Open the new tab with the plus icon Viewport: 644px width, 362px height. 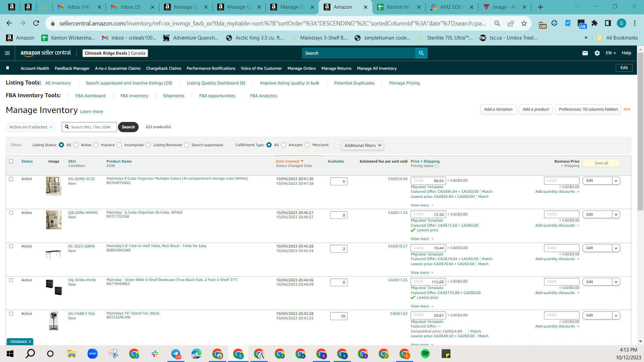[540, 7]
